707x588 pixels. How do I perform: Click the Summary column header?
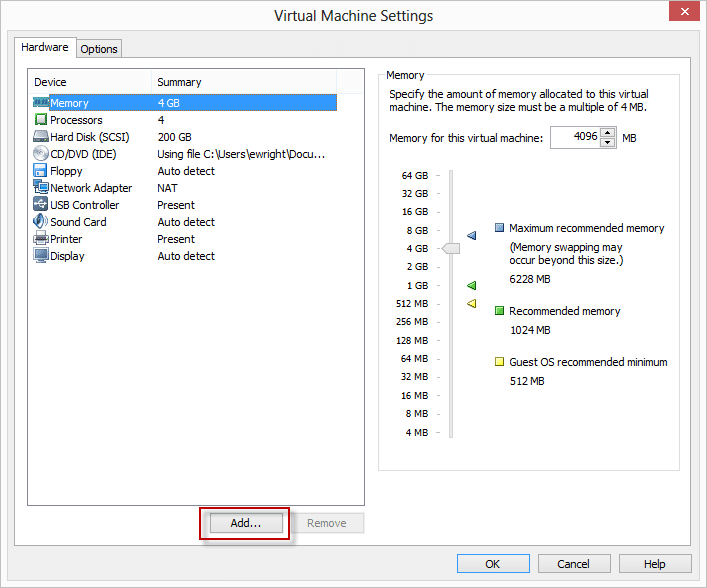pyautogui.click(x=180, y=82)
